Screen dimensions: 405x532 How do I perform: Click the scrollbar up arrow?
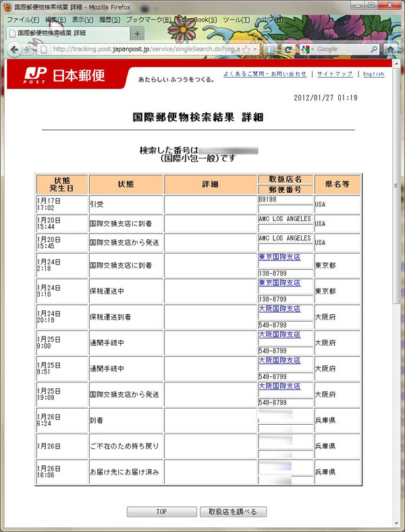click(x=396, y=63)
